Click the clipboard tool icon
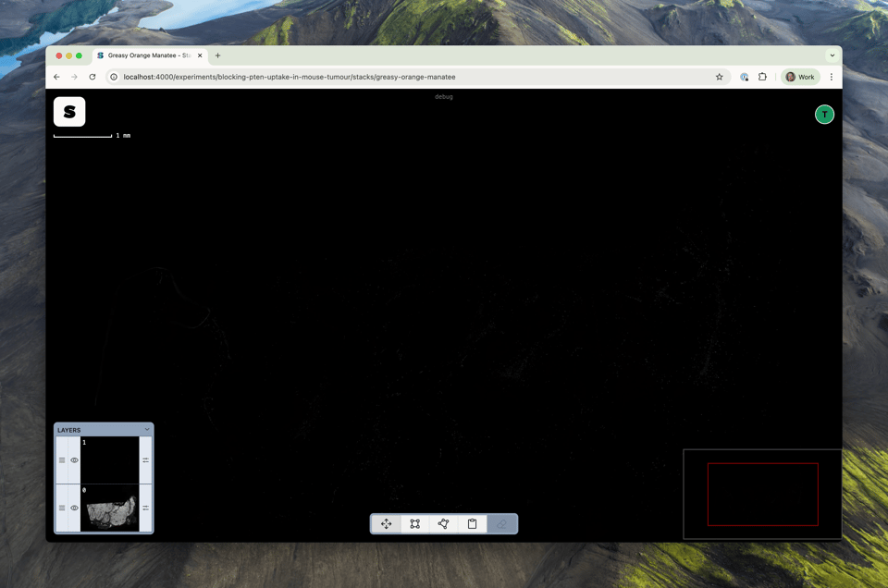This screenshot has width=888, height=588. pyautogui.click(x=473, y=524)
